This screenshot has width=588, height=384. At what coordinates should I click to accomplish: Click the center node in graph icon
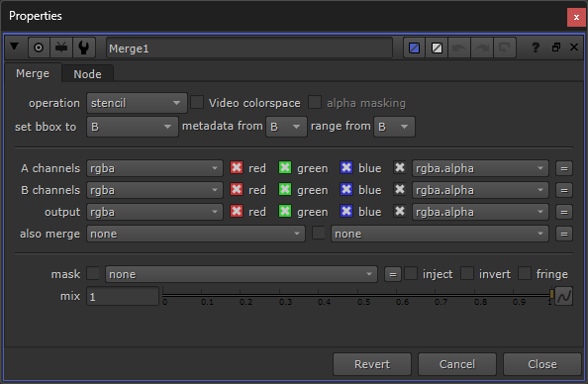click(39, 48)
